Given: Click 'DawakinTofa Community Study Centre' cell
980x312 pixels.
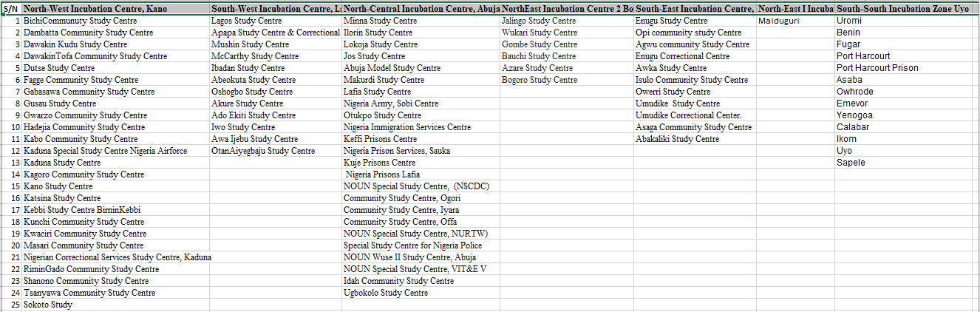Looking at the screenshot, I should point(115,56).
